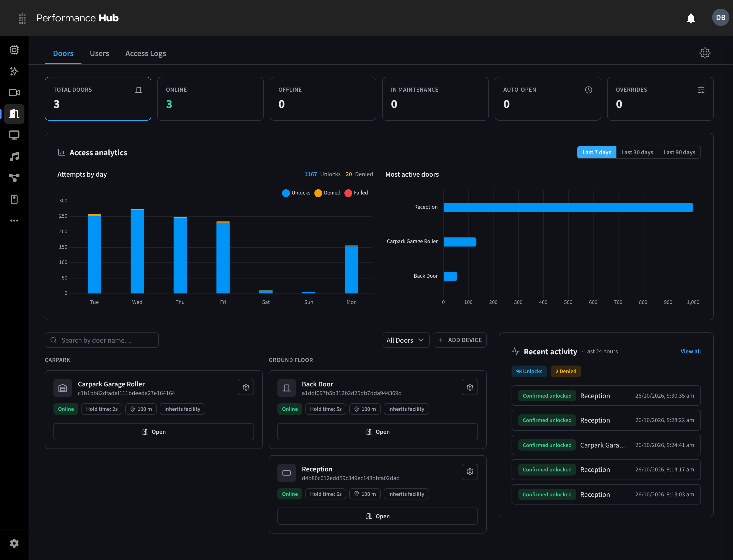Switch analytics to Last 7 days
733x560 pixels.
point(596,152)
